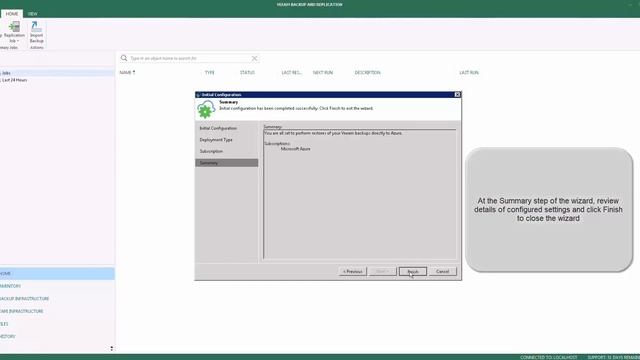Screen dimensions: 640x360
Task: Select the Summary wizard step
Action: pyautogui.click(x=227, y=163)
